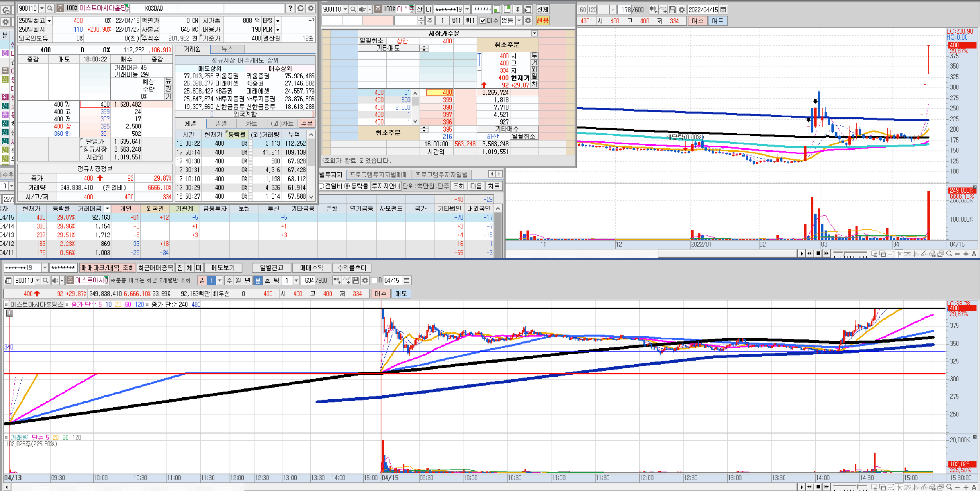Toggle the 미수 checkbox in order window
The height and width of the screenshot is (491, 980).
[x=483, y=20]
